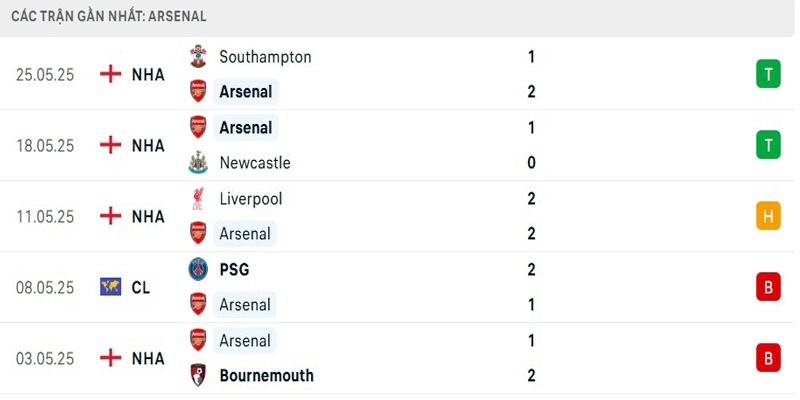Click green T badge for Southampton match
800x400 pixels.
point(768,74)
